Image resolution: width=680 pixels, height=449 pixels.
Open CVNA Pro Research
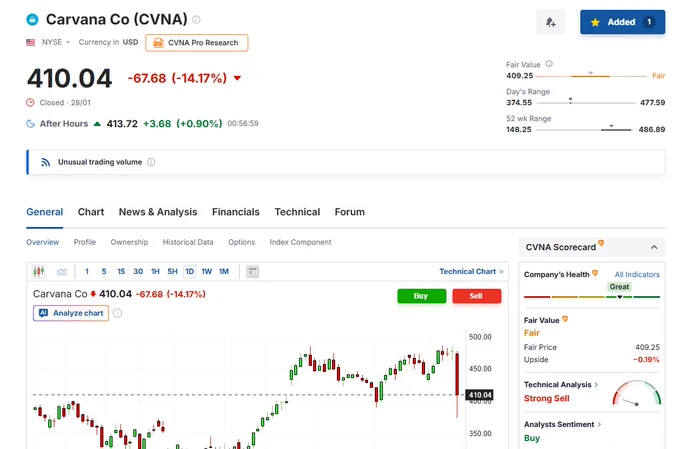tap(197, 43)
